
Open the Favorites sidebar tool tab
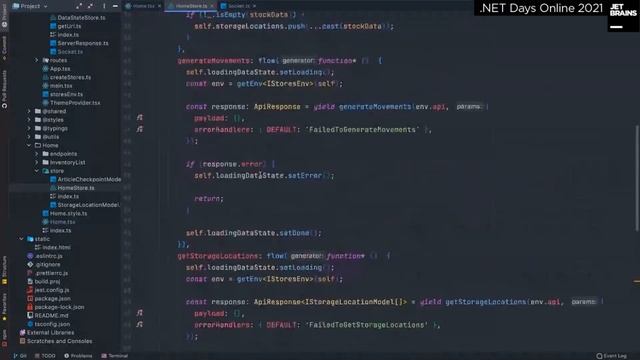point(4,306)
